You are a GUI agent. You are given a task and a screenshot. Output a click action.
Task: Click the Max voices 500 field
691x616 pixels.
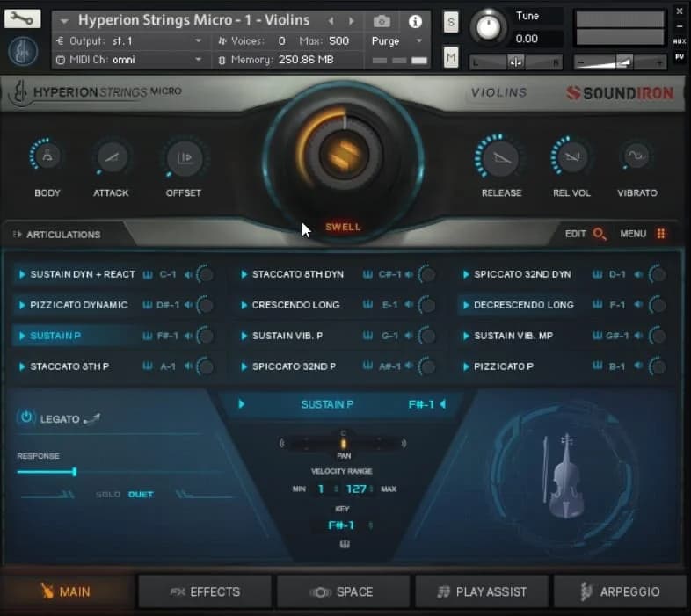[x=338, y=41]
